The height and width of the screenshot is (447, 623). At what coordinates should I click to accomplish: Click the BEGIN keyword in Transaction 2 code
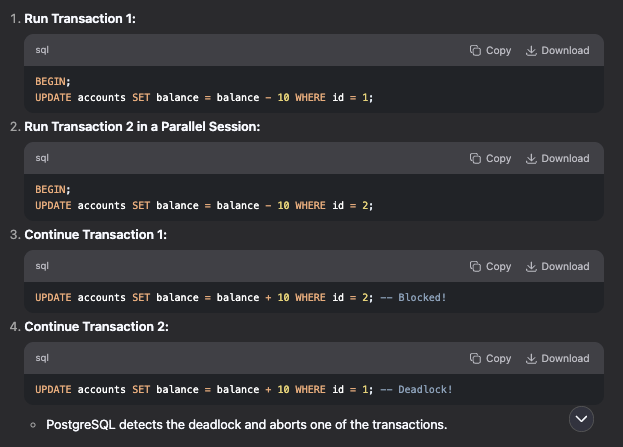point(51,189)
